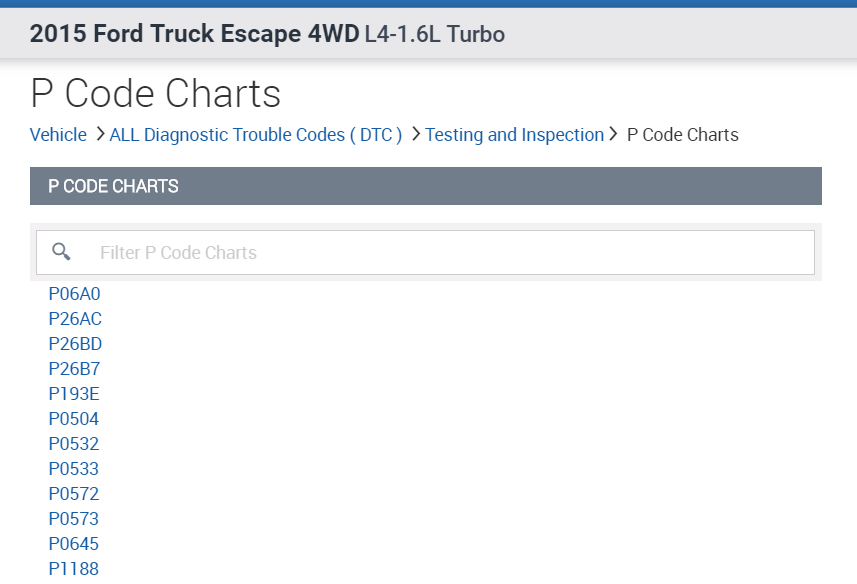Click the P CODE CHARTS section header
Image resolution: width=857 pixels, height=584 pixels.
pos(114,186)
